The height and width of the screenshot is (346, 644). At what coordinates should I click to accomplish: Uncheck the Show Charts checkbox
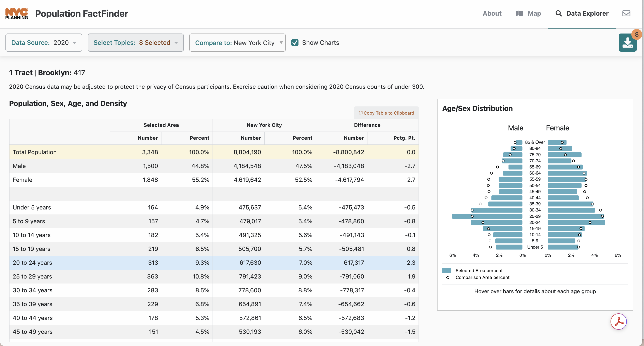click(x=295, y=43)
